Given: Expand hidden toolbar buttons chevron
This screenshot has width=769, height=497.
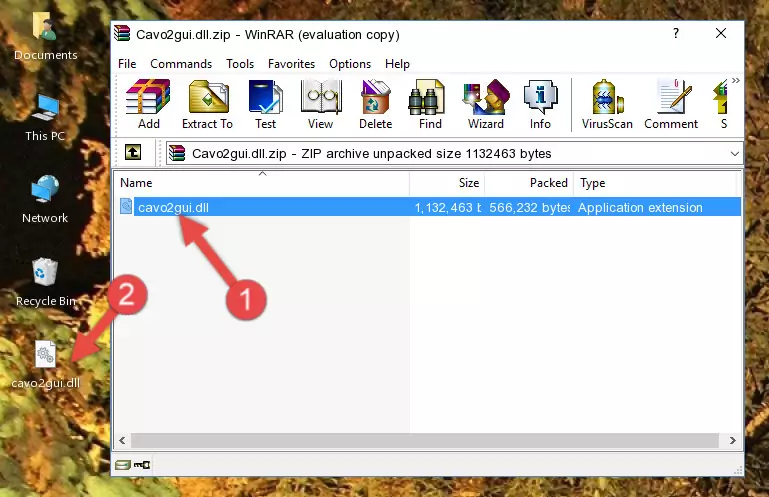Looking at the screenshot, I should point(736,80).
